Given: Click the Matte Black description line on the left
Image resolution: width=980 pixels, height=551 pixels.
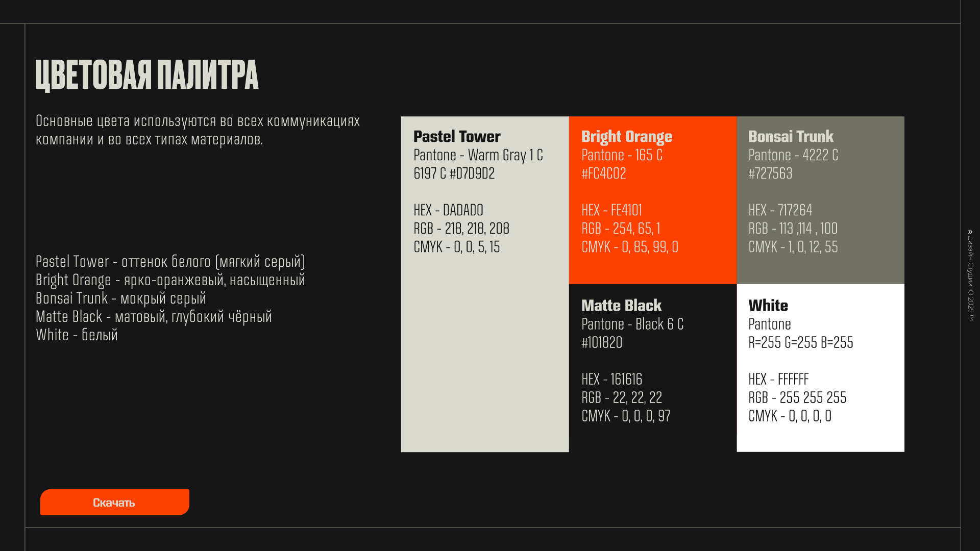Looking at the screenshot, I should click(154, 317).
